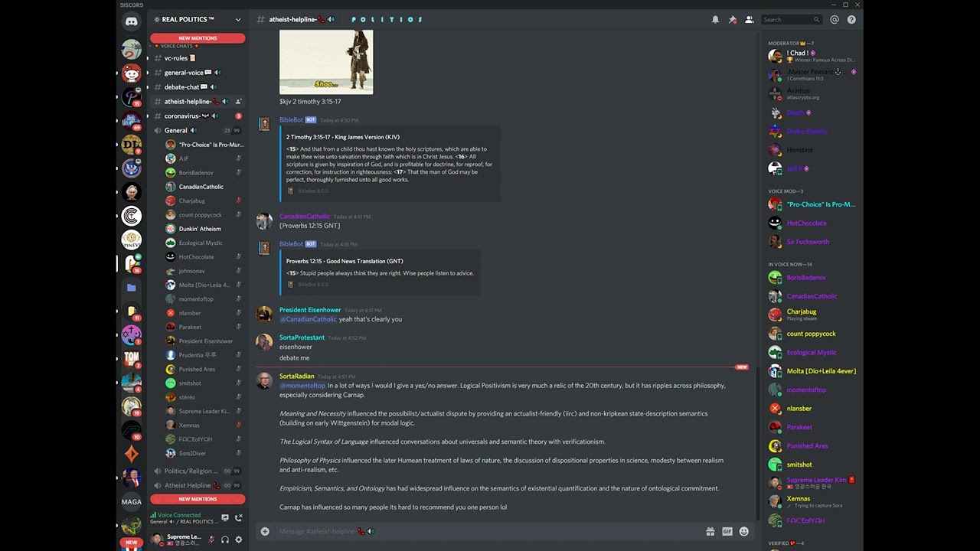Open Drake Shapiro member profile
The image size is (980, 551).
coord(812,132)
